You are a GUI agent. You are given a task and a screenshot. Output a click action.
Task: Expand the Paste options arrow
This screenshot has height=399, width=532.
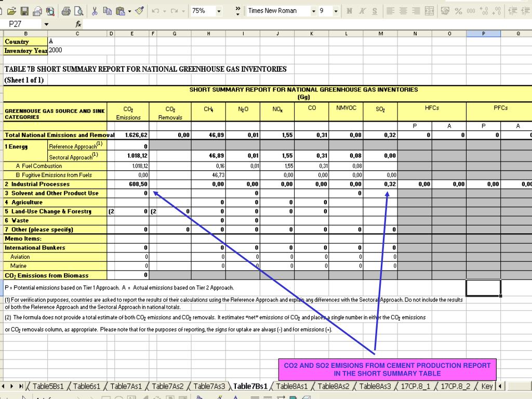click(x=129, y=11)
